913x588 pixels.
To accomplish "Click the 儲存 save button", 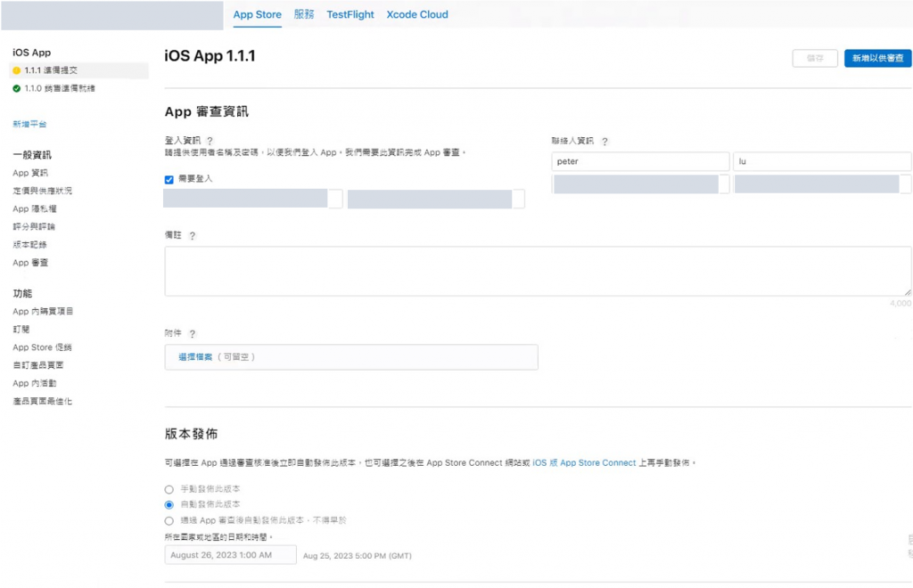I will coord(815,58).
